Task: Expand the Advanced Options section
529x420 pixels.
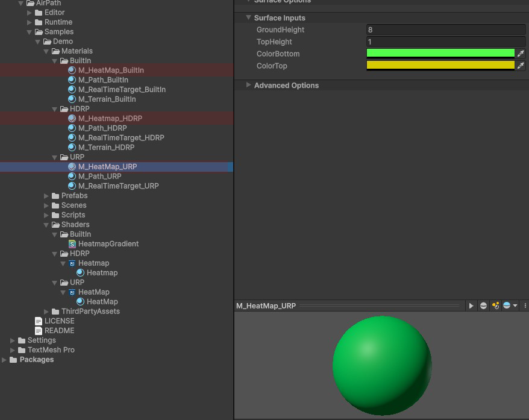Action: (248, 85)
